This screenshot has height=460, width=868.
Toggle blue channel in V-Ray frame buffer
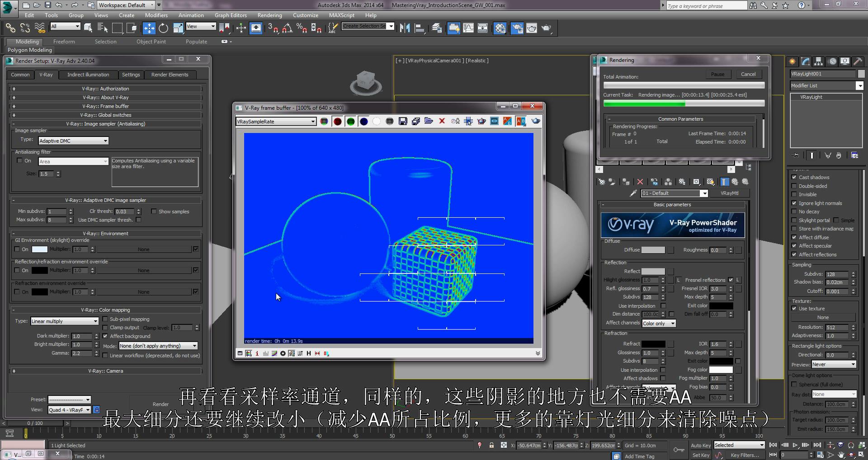tap(363, 121)
